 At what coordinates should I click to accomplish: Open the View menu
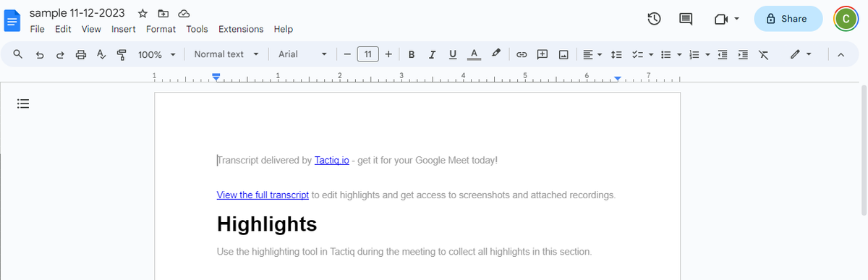[91, 29]
